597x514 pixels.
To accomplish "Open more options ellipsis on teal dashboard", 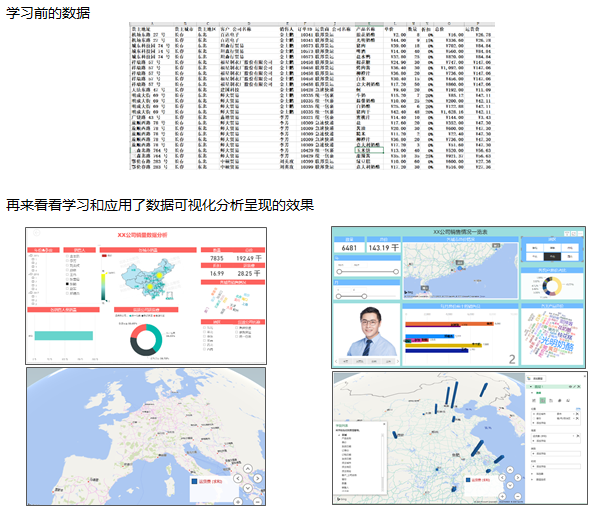I will 580,233.
